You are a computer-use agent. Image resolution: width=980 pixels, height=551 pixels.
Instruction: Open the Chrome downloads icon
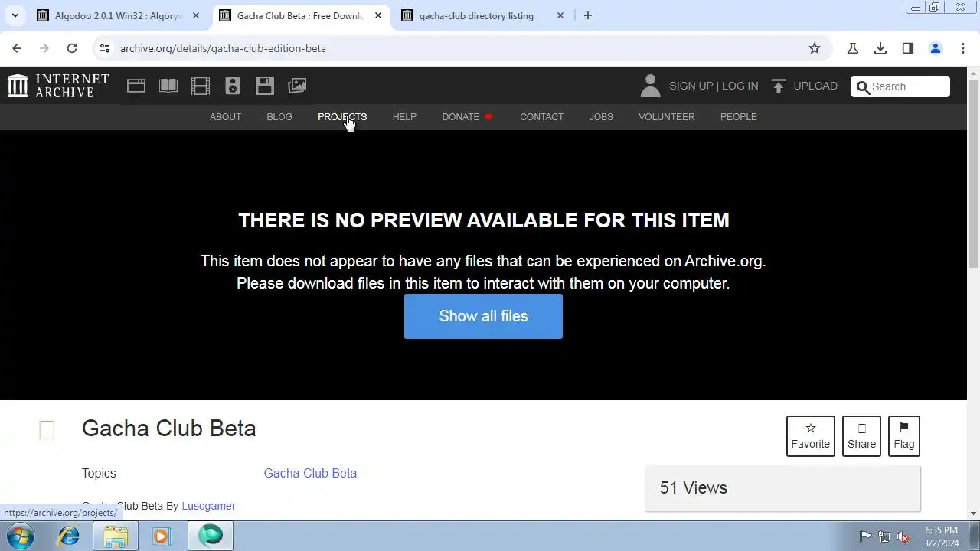(x=880, y=48)
